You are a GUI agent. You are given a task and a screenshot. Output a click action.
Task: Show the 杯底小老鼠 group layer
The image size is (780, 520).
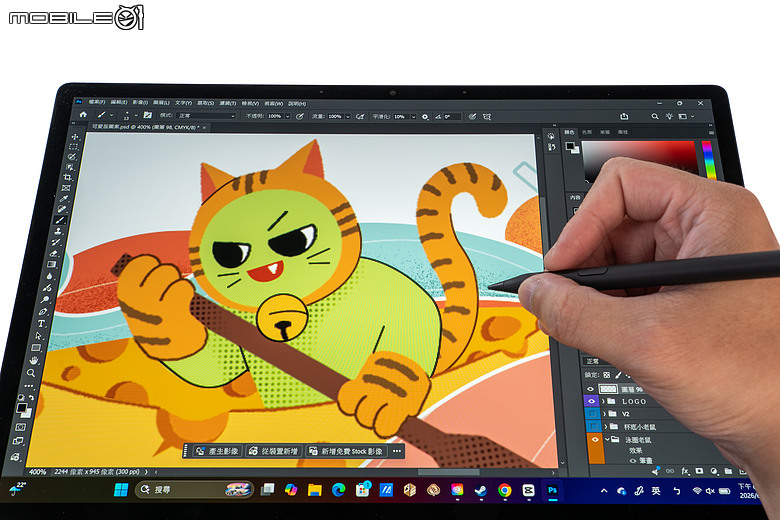(594, 426)
